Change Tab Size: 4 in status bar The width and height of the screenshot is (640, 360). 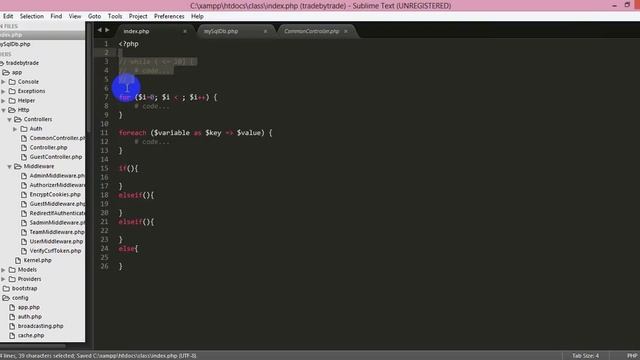(x=585, y=356)
